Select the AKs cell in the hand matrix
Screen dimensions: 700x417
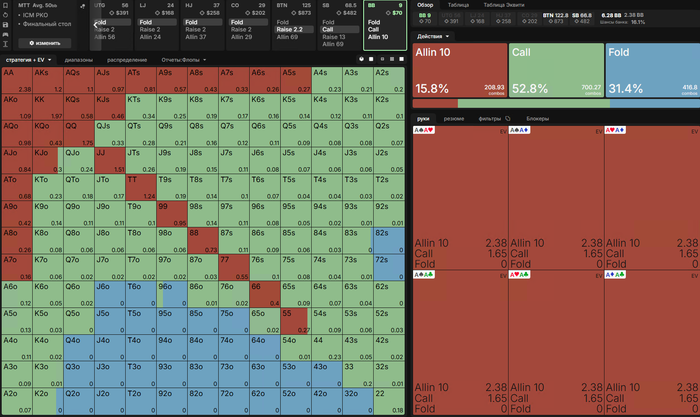click(x=48, y=80)
